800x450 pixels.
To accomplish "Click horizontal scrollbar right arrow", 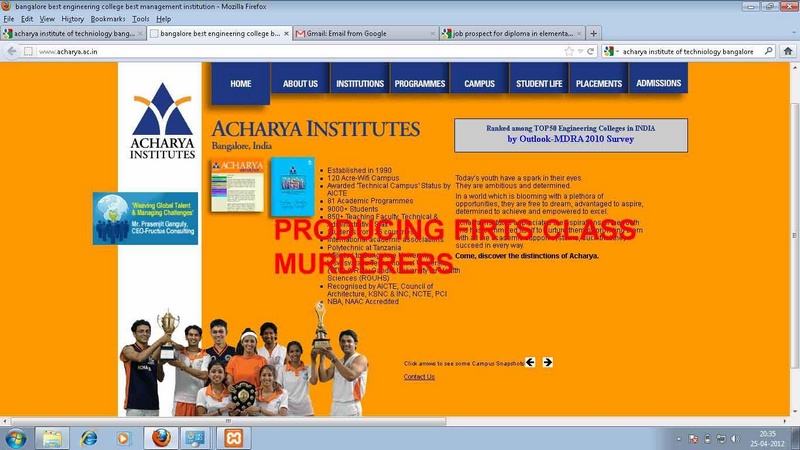I will click(786, 421).
